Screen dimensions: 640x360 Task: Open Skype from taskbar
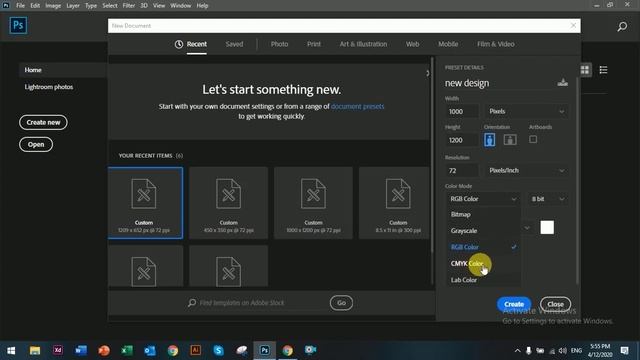point(218,350)
